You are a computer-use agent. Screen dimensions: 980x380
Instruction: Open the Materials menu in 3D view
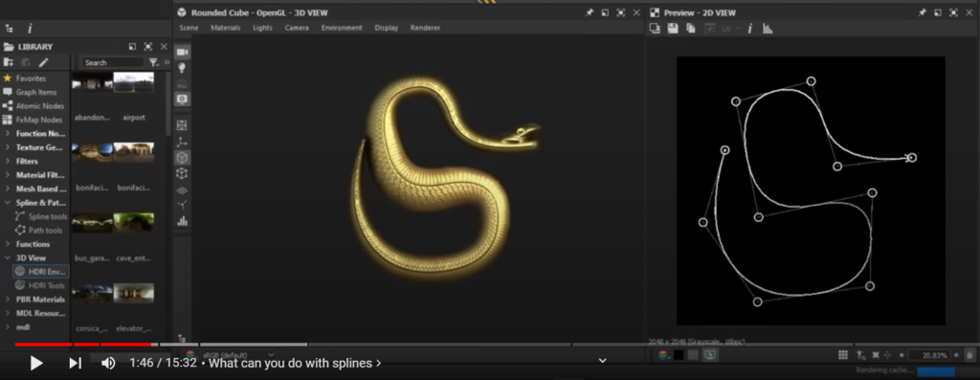226,28
